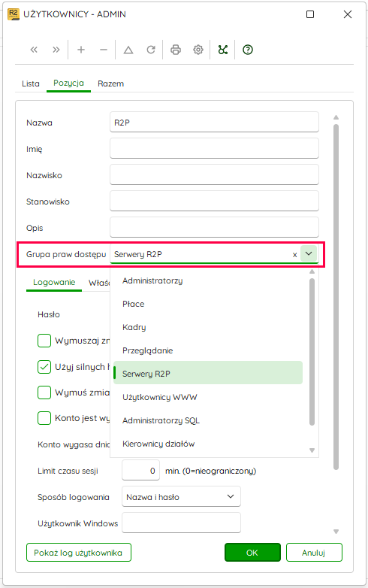
Task: Go to previous record with double-left arrows
Action: (x=34, y=50)
